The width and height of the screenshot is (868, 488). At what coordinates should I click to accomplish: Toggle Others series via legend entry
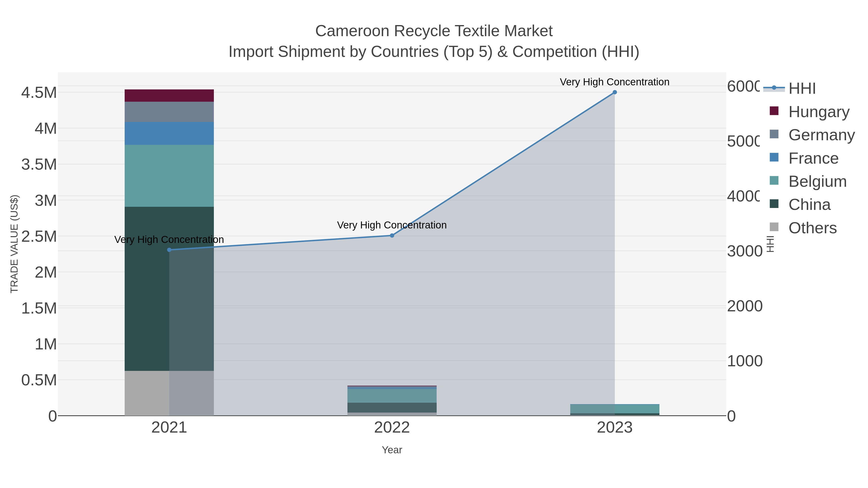click(x=803, y=228)
